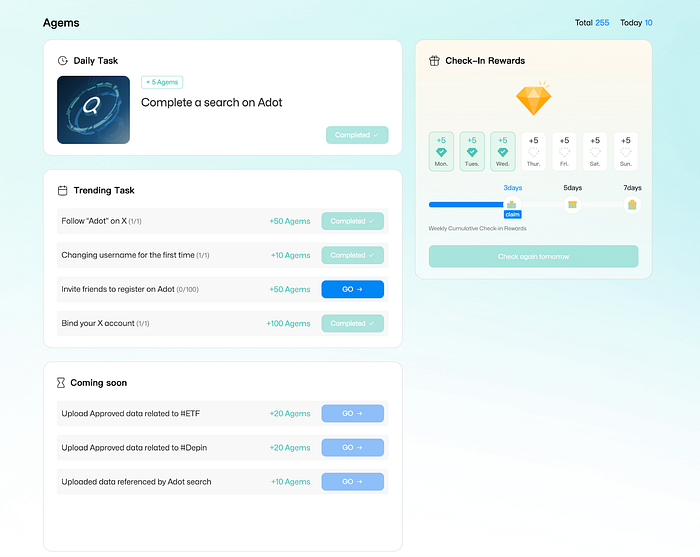Click the Check-In Rewards gift icon
Viewport: 700px width, 557px height.
[434, 61]
